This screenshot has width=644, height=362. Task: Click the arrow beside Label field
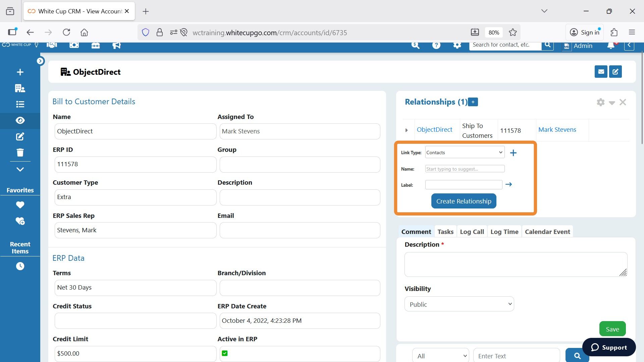[508, 184]
